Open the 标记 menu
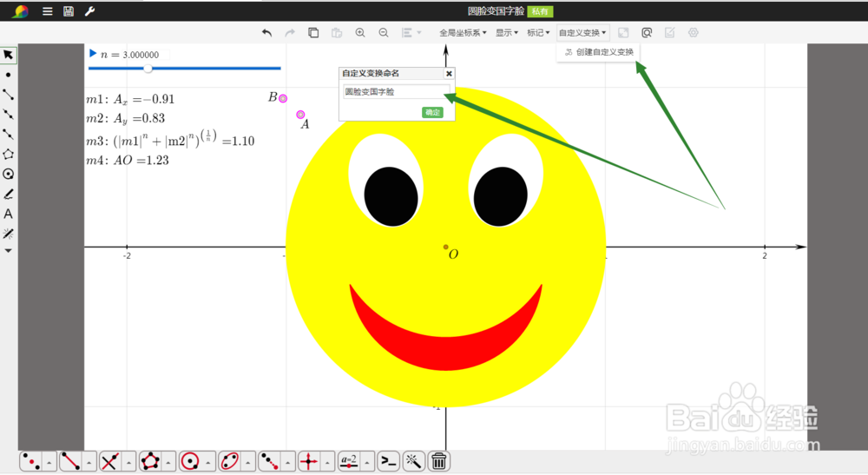 pyautogui.click(x=538, y=33)
